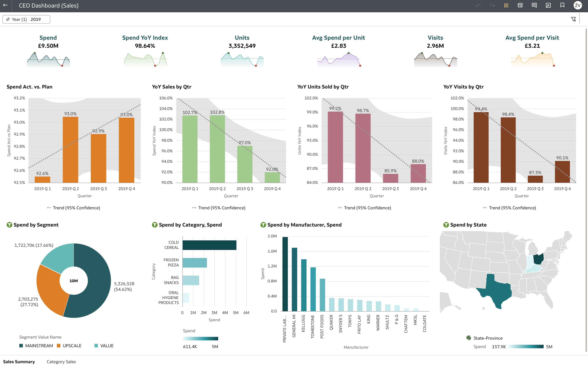Open the ŽV user profile avatar
Image resolution: width=588 pixels, height=366 pixels.
tap(578, 5)
